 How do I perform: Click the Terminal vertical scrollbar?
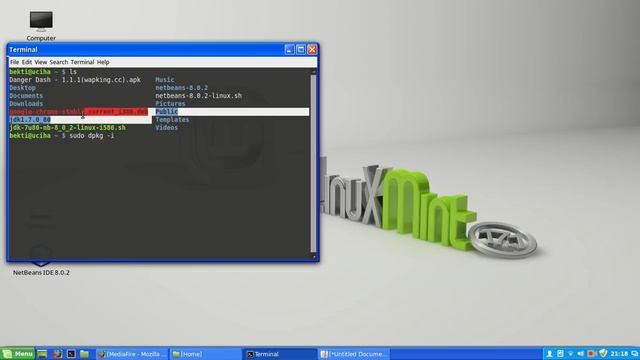pyautogui.click(x=313, y=163)
